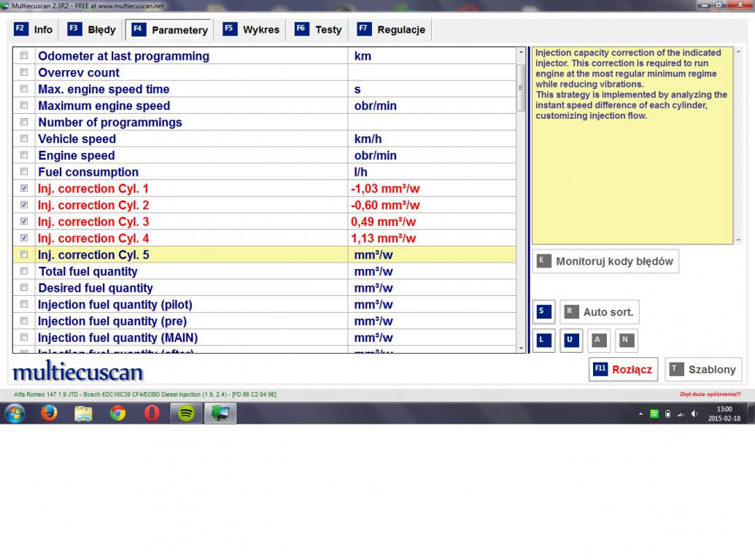
Task: Launch Chrome from the taskbar
Action: (117, 413)
